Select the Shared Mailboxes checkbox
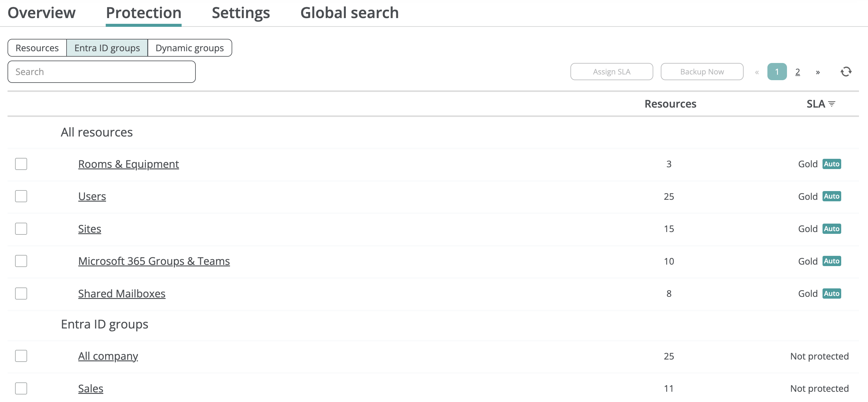The image size is (868, 402). tap(21, 294)
